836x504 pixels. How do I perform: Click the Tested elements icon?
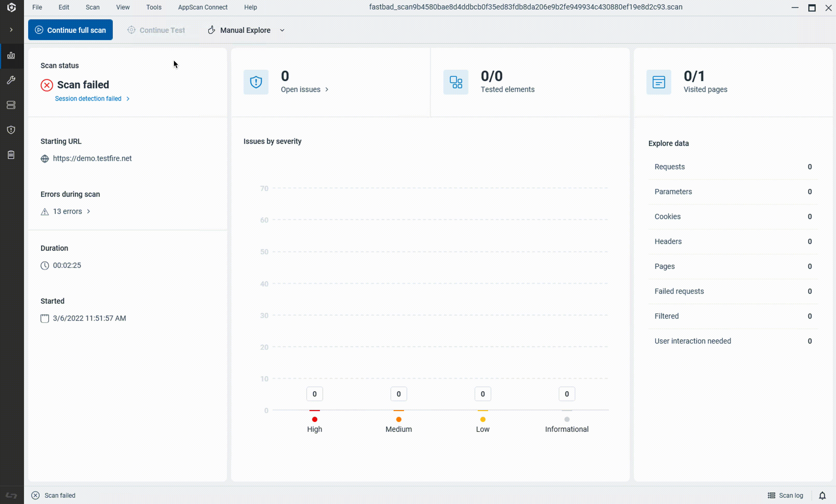coord(456,82)
